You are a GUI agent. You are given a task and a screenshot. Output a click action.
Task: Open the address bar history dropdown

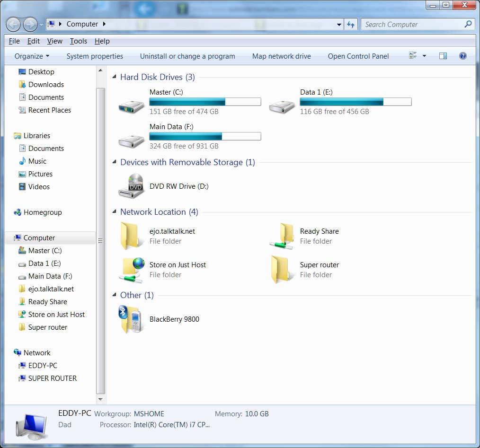(339, 24)
